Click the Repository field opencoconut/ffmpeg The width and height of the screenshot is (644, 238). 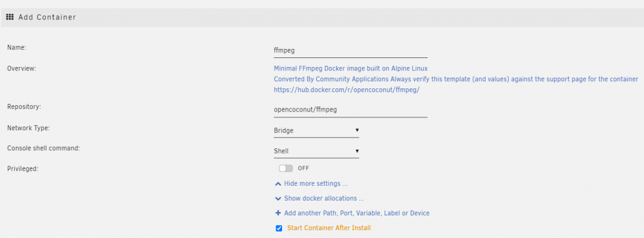coord(350,110)
